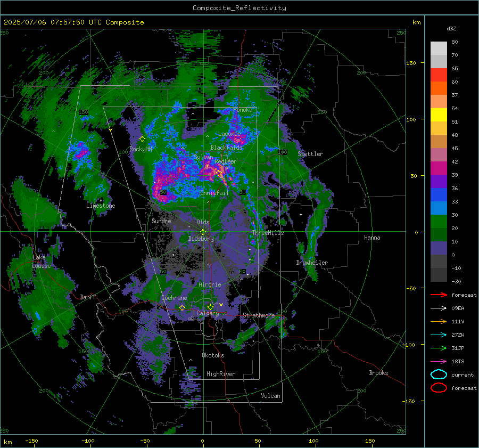Click the Airdrie city label
Viewport: 479px width, 448px height.
[210, 284]
